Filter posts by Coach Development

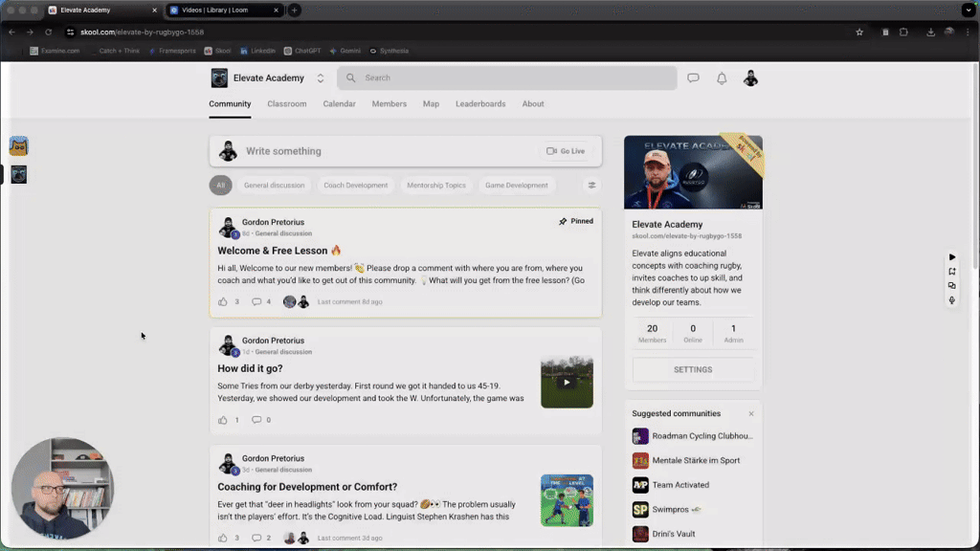click(x=356, y=185)
